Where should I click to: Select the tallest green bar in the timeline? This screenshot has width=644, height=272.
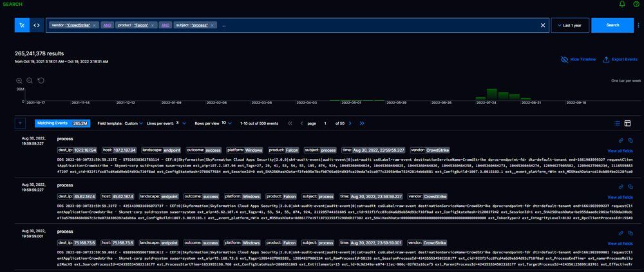(x=492, y=94)
